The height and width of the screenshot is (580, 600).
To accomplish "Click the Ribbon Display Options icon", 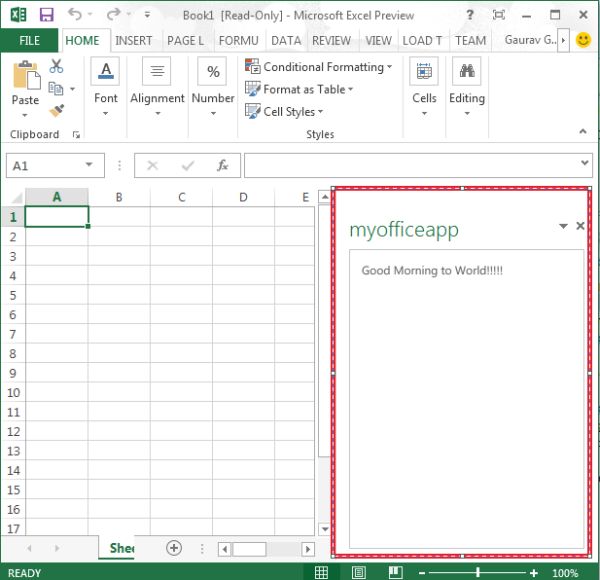I will [499, 15].
